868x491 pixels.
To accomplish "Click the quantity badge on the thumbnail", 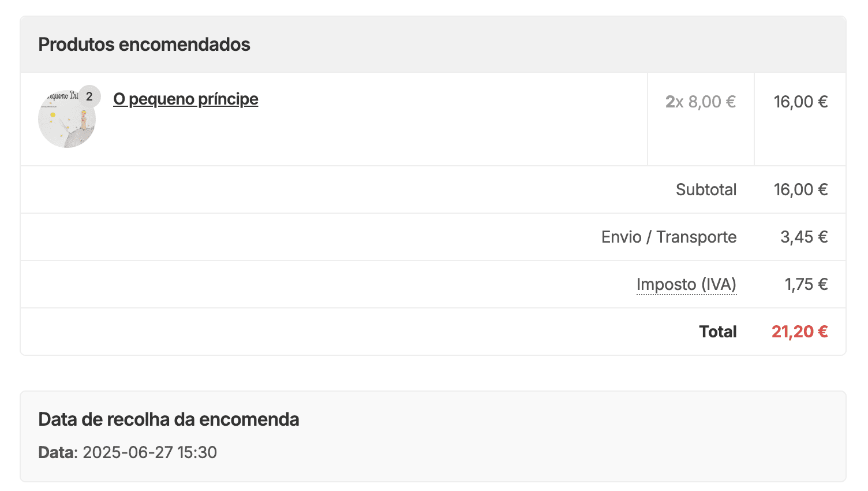I will tap(89, 96).
